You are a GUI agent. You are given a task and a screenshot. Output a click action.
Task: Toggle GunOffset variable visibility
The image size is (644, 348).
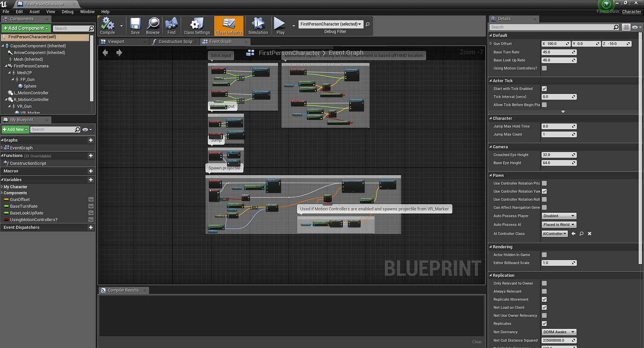(x=91, y=200)
